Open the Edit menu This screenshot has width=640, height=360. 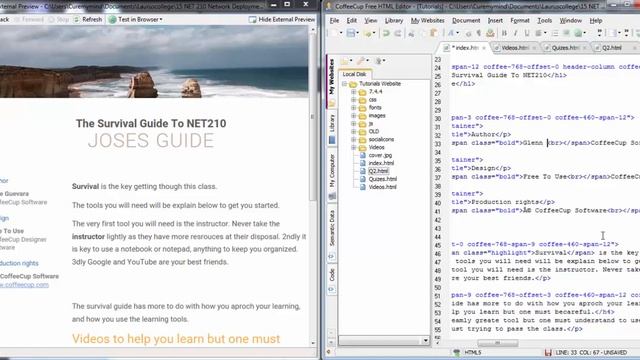pyautogui.click(x=351, y=20)
